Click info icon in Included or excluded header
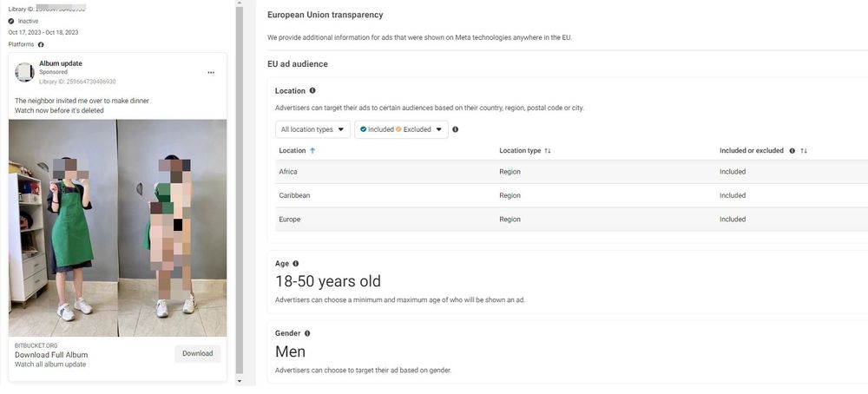Screen dimensions: 868x394 tap(792, 151)
